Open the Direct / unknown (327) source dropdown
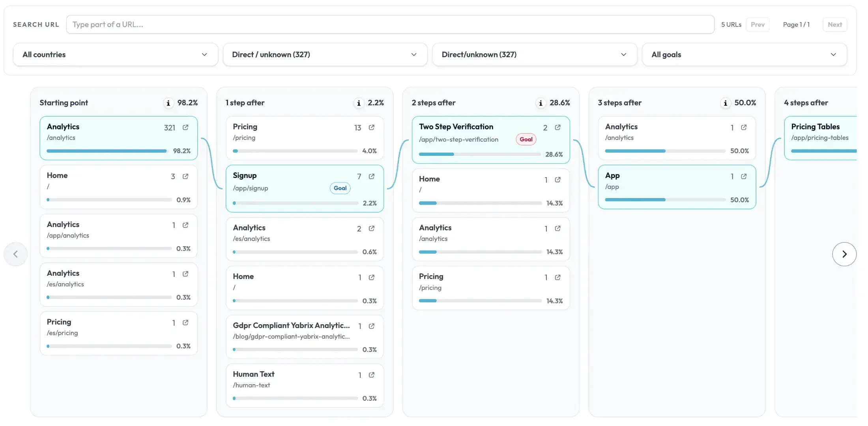Viewport: 868px width, 426px height. click(325, 54)
